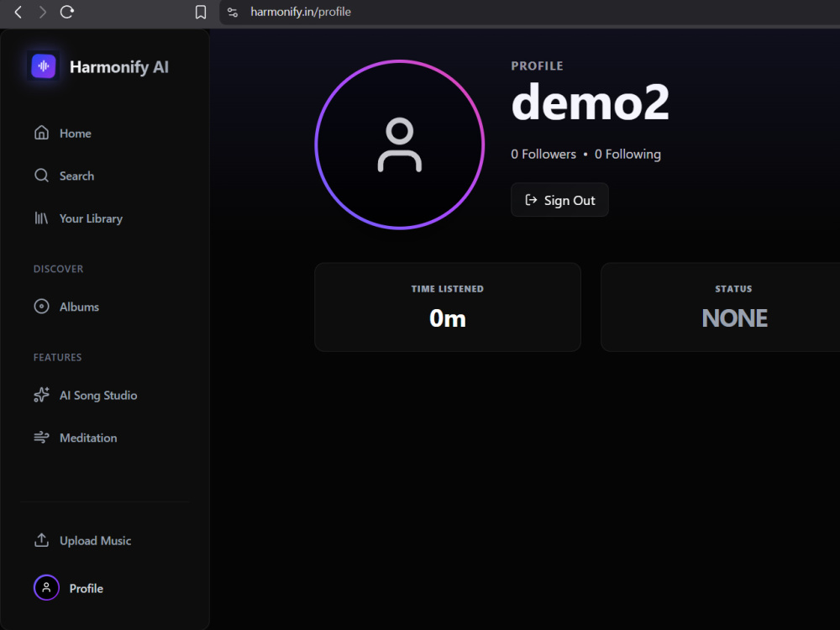The height and width of the screenshot is (630, 840).
Task: Click the Search magnifier icon
Action: tap(41, 176)
